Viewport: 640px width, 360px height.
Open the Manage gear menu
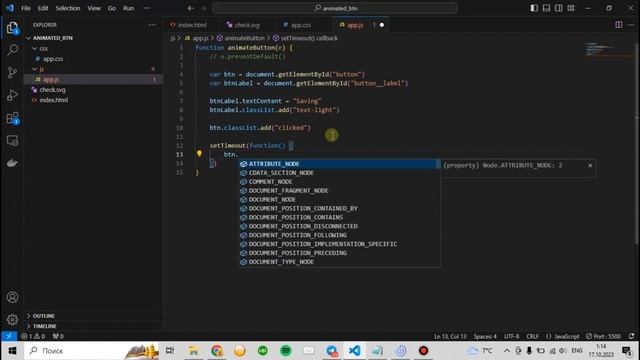coord(12,319)
